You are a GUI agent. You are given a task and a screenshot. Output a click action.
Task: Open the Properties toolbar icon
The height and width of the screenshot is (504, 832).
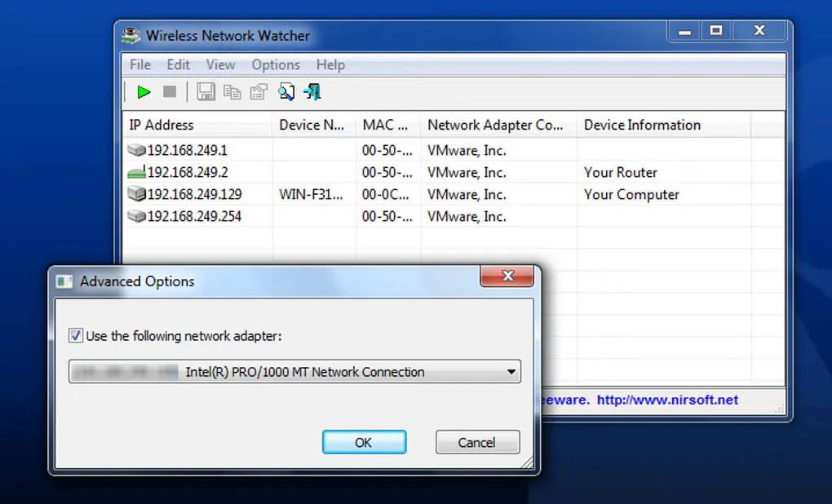(x=259, y=92)
